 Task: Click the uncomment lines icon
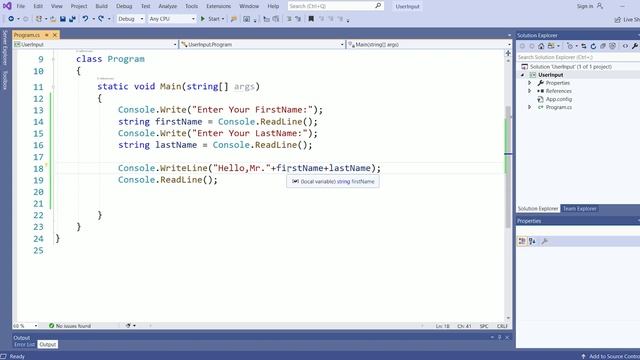tap(298, 19)
